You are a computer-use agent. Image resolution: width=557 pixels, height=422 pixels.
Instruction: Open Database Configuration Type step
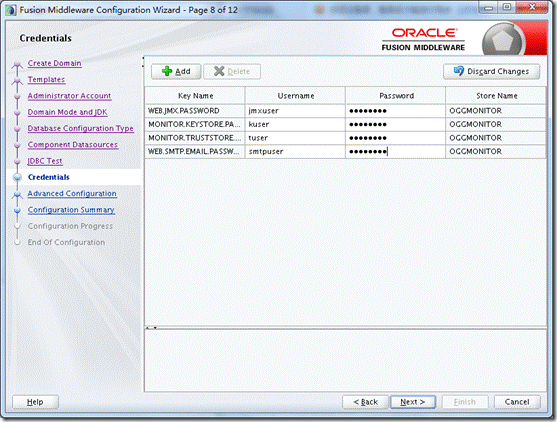(x=81, y=129)
